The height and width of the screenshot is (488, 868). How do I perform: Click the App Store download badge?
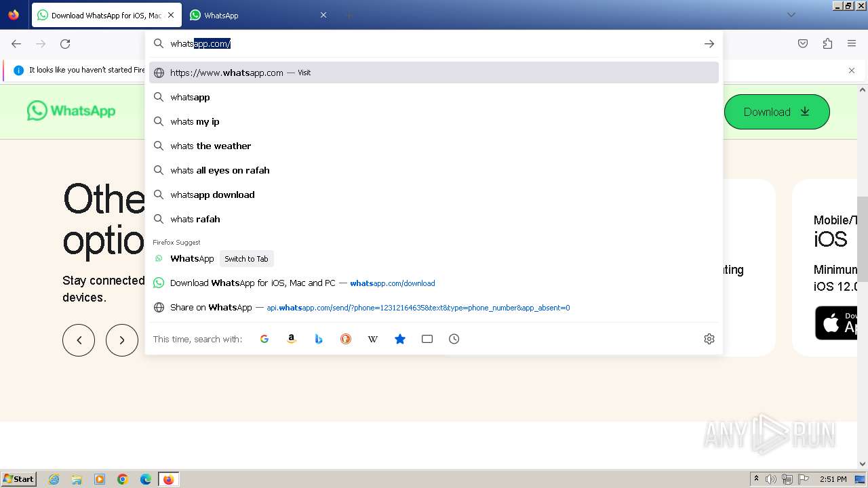coord(835,323)
